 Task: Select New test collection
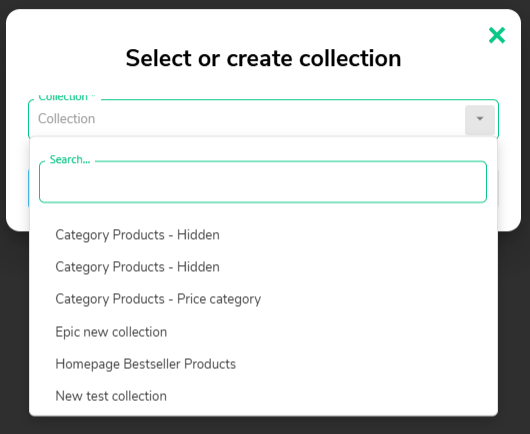click(x=263, y=396)
